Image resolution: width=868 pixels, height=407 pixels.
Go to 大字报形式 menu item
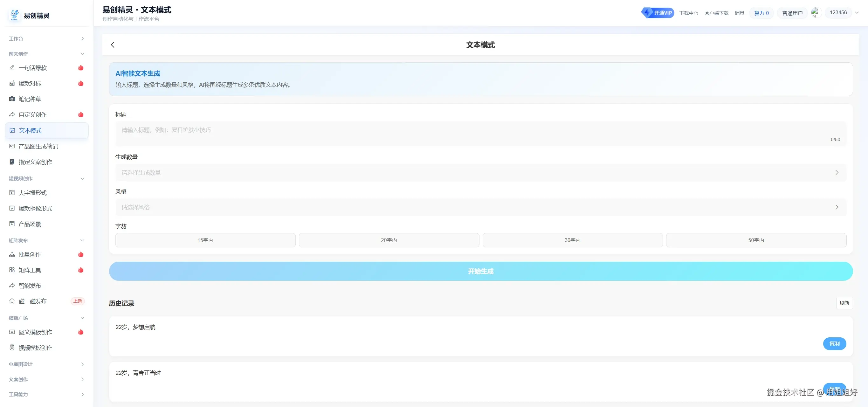tap(33, 193)
